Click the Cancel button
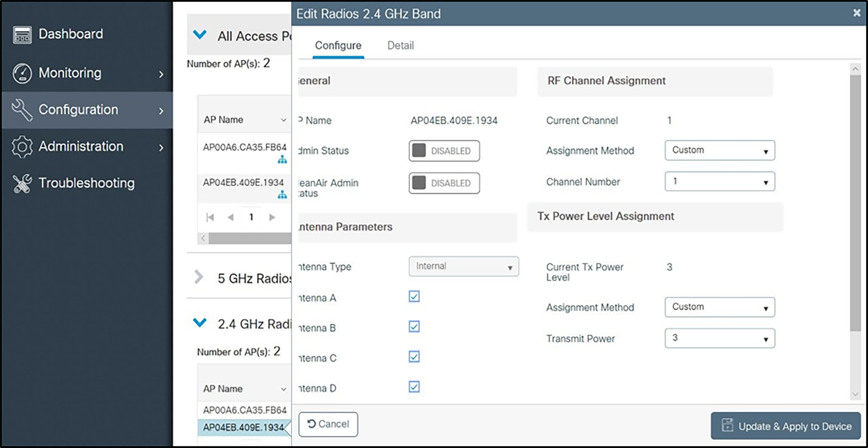The height and width of the screenshot is (448, 868). click(328, 424)
